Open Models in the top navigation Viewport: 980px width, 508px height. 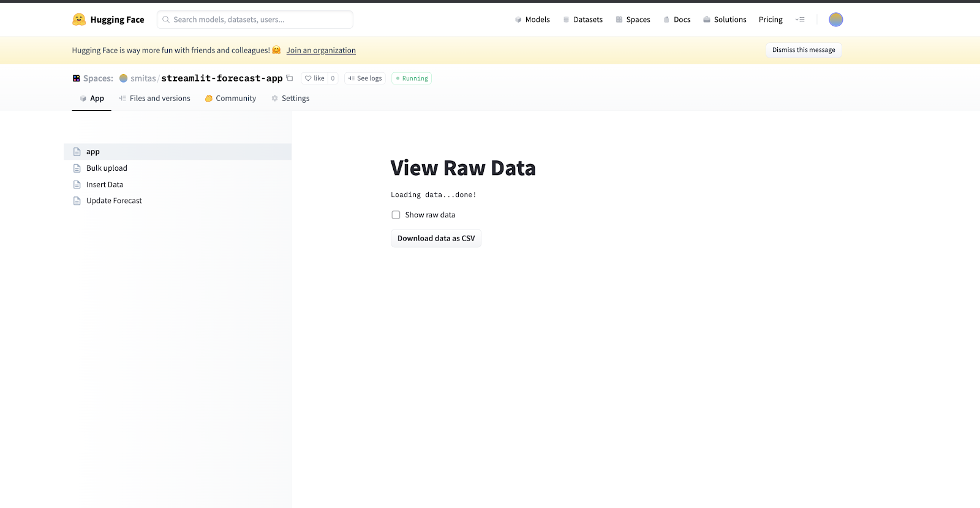click(x=532, y=20)
